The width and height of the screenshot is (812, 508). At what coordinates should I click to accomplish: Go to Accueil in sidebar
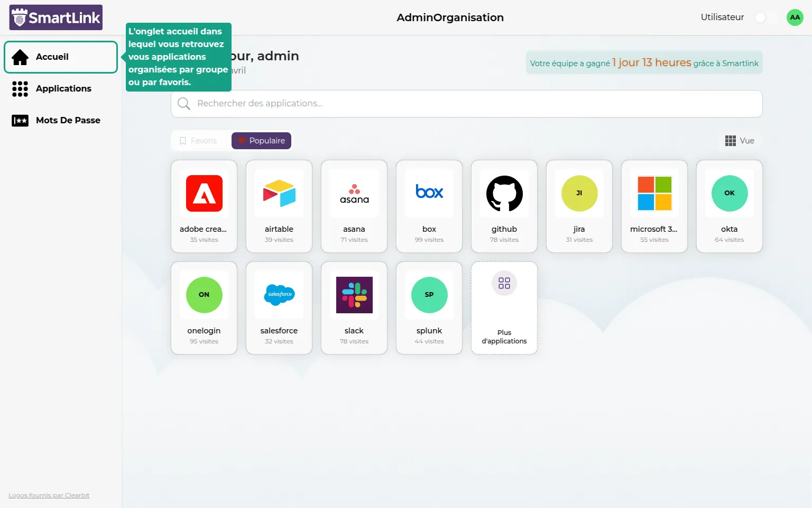[61, 57]
